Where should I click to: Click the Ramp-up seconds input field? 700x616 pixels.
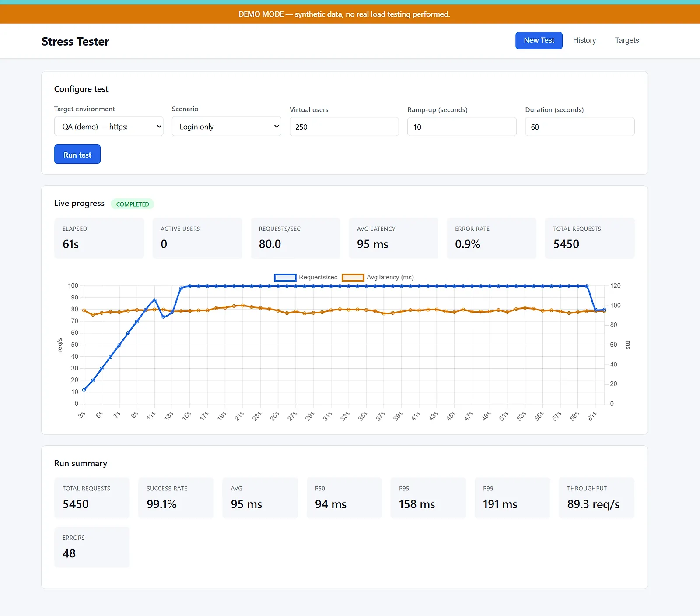click(x=462, y=127)
